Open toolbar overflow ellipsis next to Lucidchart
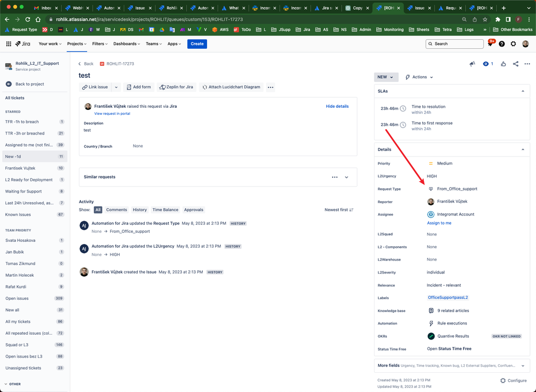This screenshot has height=392, width=536. (x=270, y=87)
